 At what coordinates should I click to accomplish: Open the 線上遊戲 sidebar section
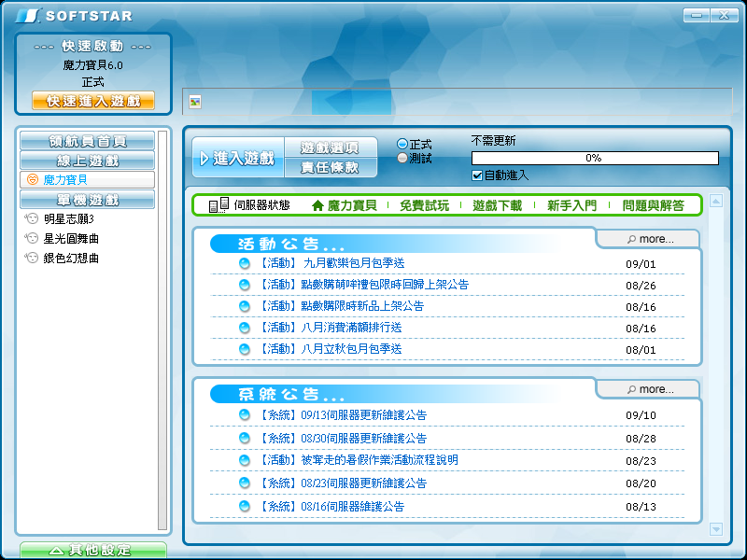[87, 161]
